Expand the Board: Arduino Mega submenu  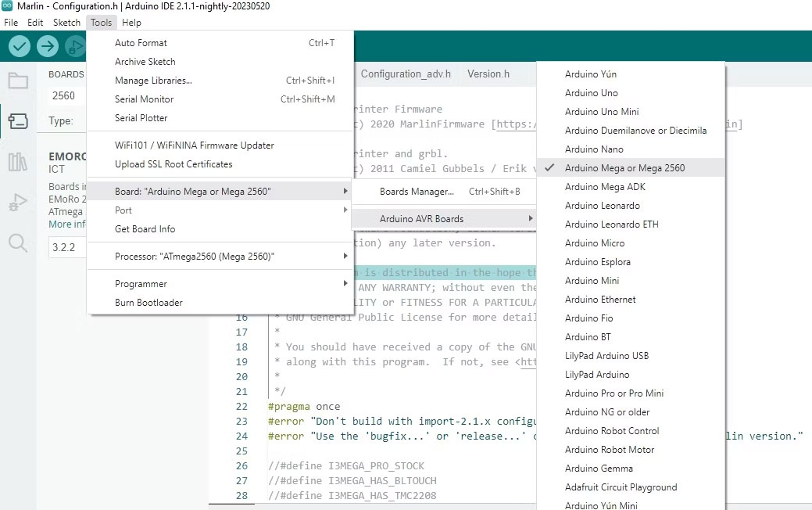220,191
